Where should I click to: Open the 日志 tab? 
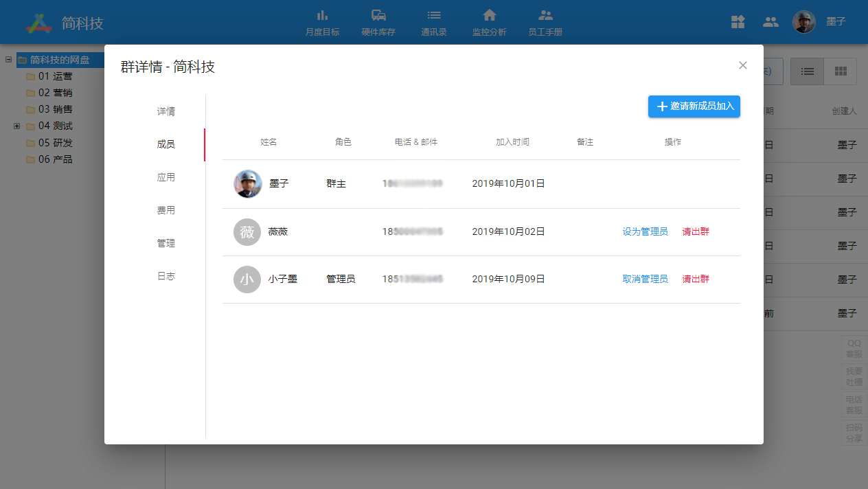tap(165, 276)
